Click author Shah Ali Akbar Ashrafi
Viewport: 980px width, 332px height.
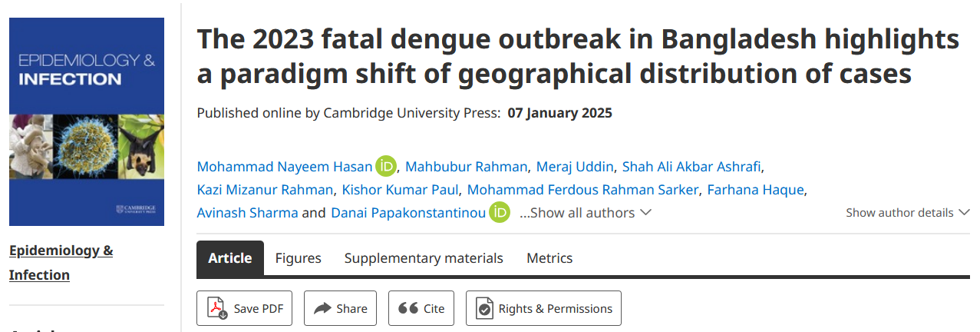click(692, 167)
